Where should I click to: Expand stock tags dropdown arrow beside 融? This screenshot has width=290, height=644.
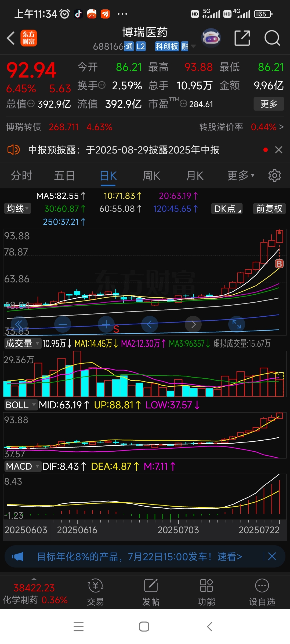click(x=193, y=46)
